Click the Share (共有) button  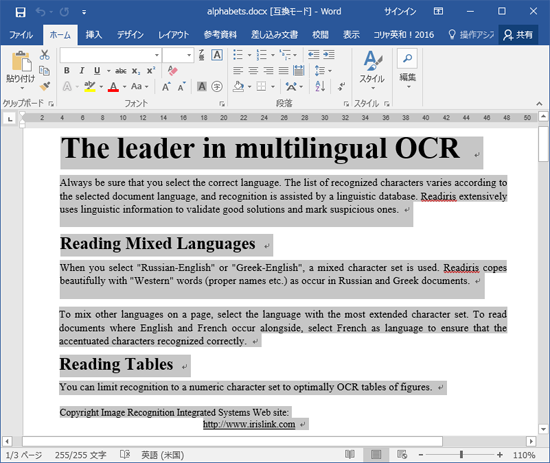518,35
